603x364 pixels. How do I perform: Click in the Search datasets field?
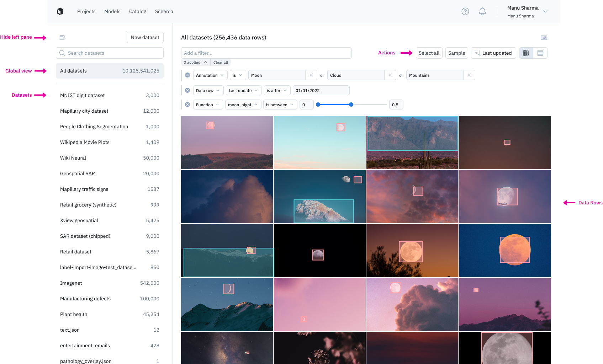coord(110,53)
